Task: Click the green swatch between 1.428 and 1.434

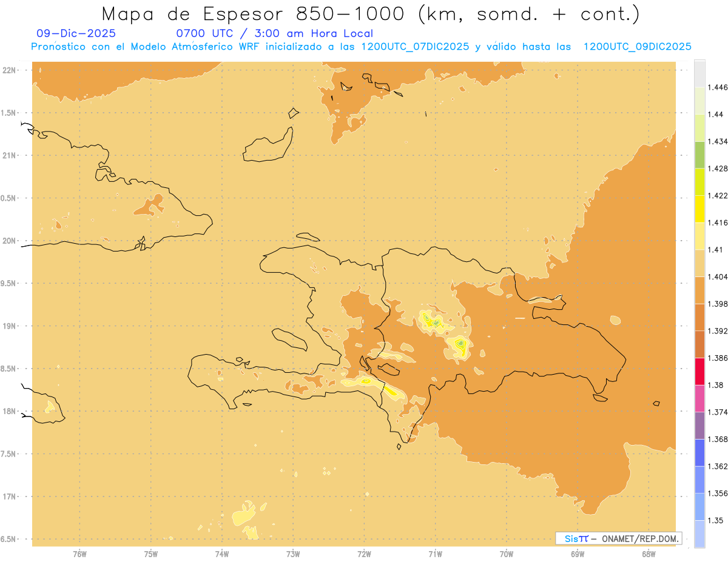Action: coord(699,155)
